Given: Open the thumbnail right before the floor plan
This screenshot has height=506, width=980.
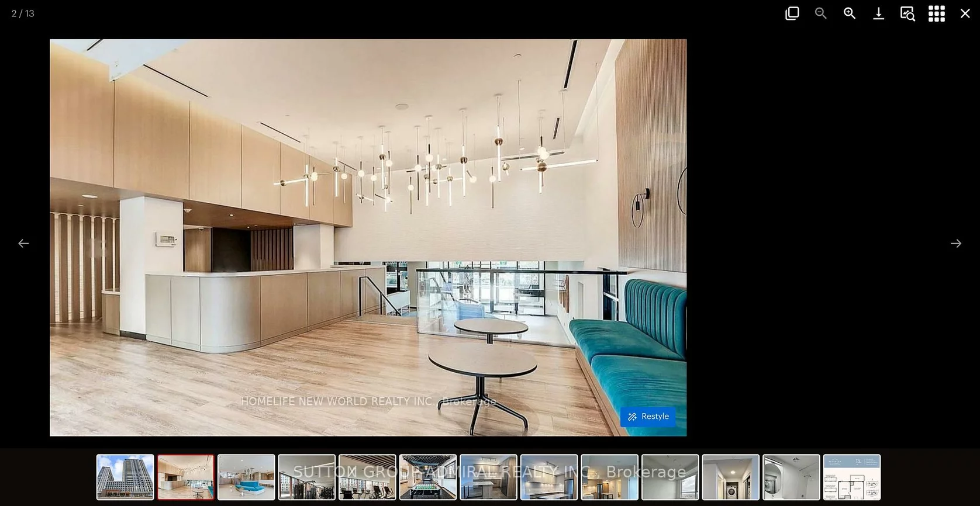Looking at the screenshot, I should point(791,477).
